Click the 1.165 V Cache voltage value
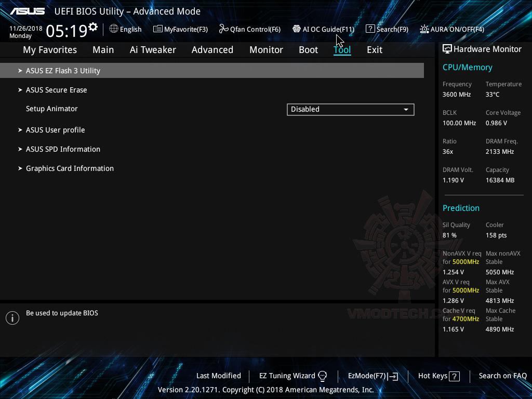 point(453,329)
